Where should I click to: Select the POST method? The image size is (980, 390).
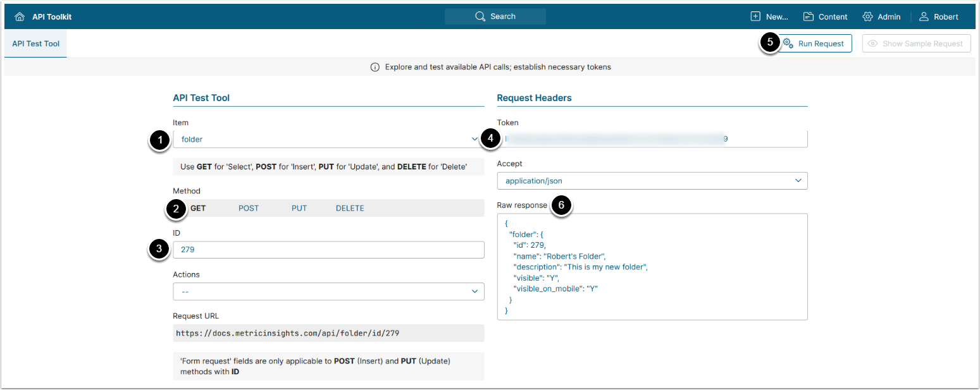point(249,208)
